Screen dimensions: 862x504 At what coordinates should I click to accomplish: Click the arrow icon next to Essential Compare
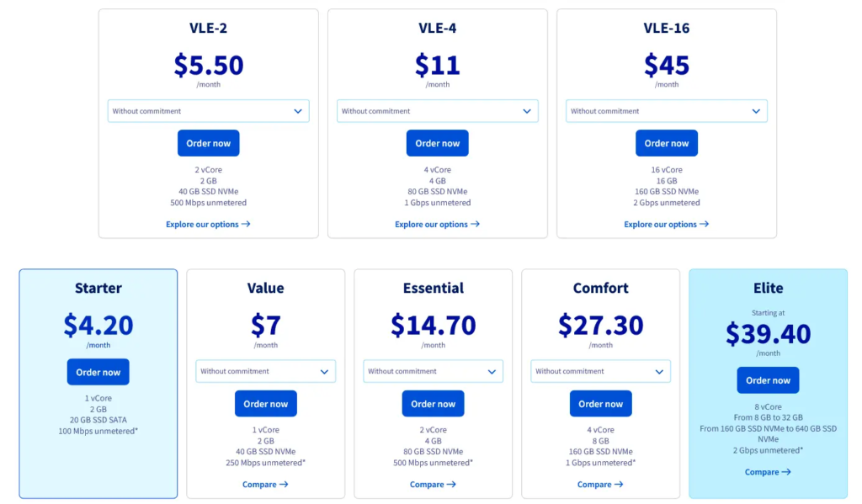pos(451,485)
